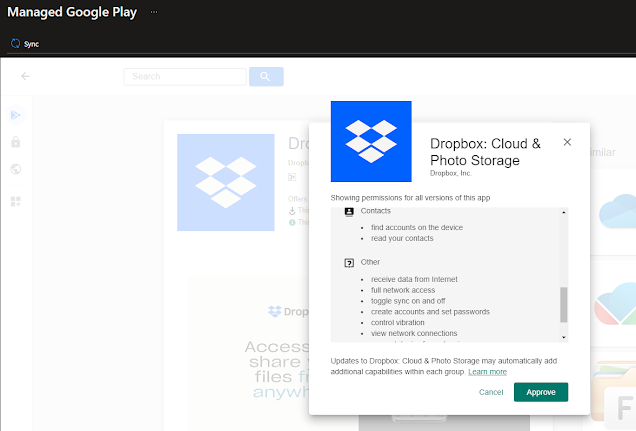Open the Play Store apps sidebar icon

point(16,115)
